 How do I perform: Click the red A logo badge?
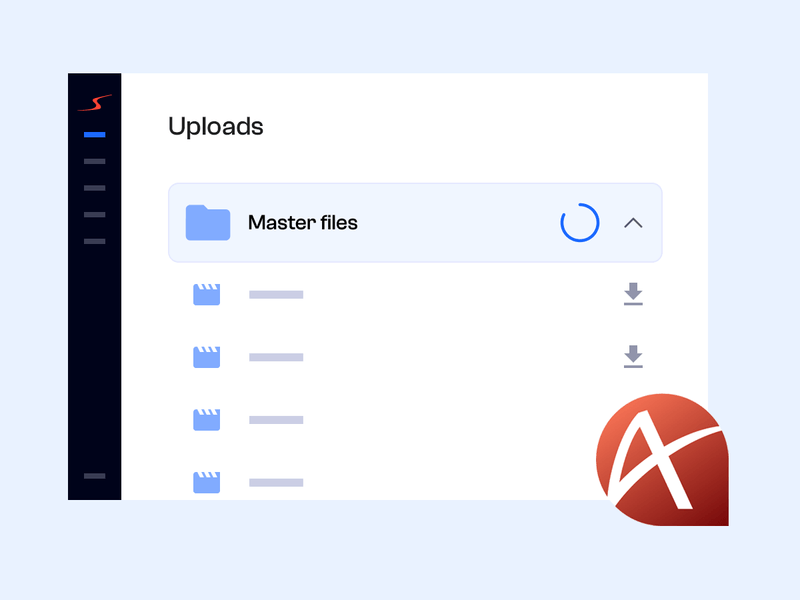(660, 460)
